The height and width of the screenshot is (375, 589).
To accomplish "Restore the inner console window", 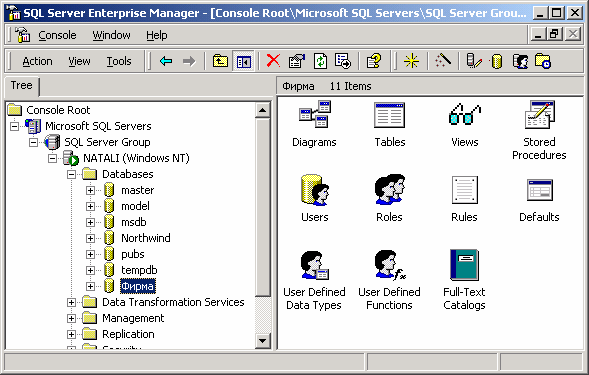I will point(555,35).
